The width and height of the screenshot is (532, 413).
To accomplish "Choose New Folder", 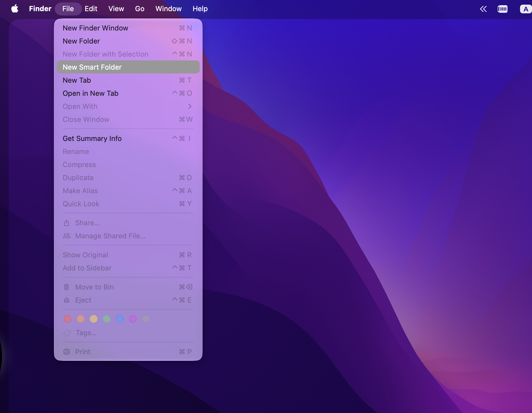I will coord(128,41).
